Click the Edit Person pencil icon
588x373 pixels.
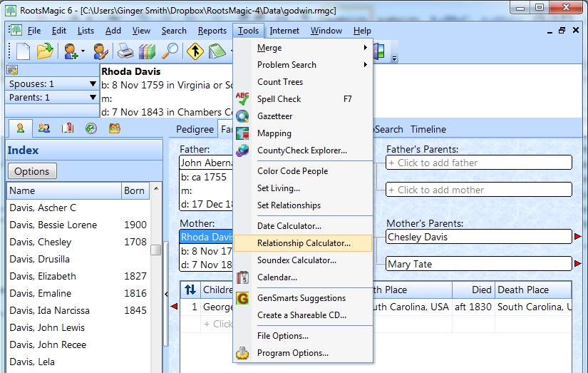click(x=100, y=51)
